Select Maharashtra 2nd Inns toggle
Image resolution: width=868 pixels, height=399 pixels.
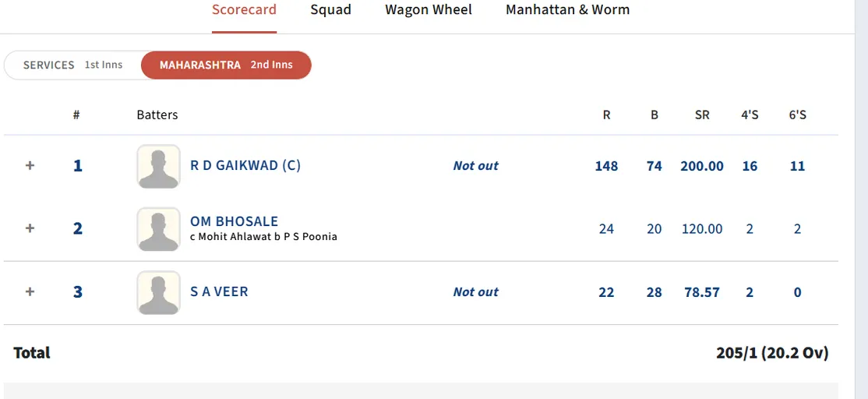(x=226, y=65)
